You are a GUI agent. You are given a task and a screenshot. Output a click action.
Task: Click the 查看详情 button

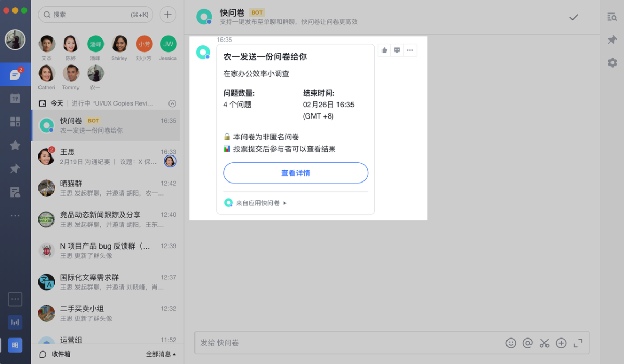296,173
